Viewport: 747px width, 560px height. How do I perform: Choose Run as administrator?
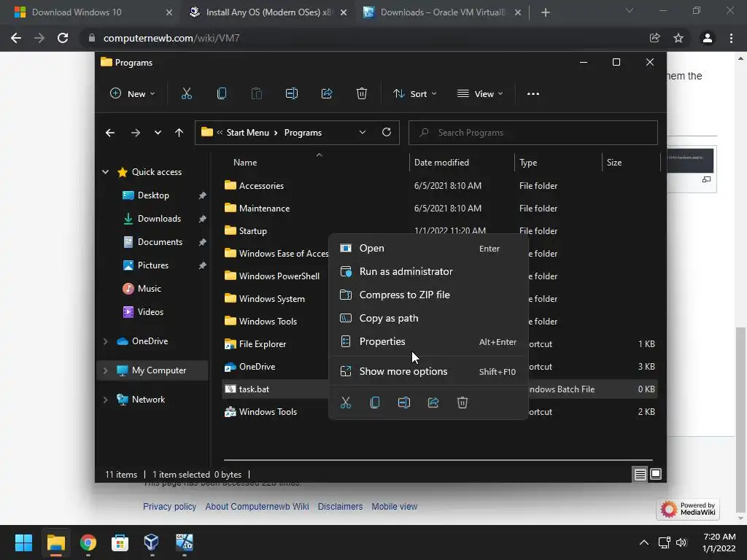click(428, 272)
